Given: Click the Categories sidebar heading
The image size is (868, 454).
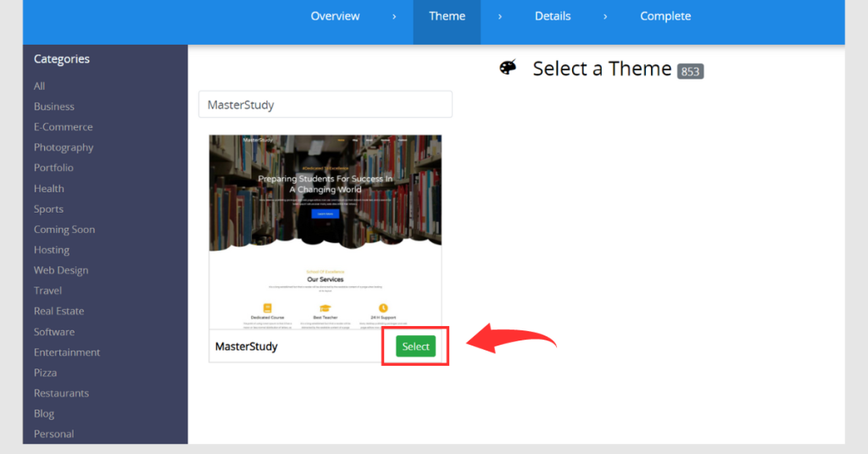Looking at the screenshot, I should click(x=61, y=59).
